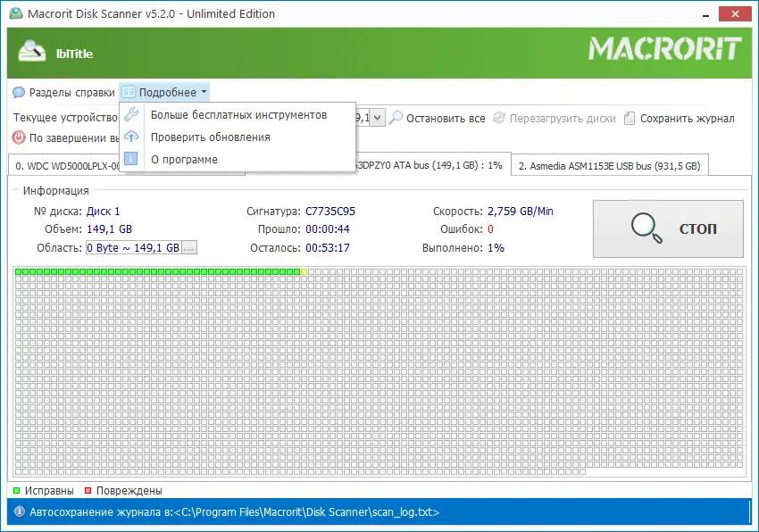Image resolution: width=759 pixels, height=532 pixels.
Task: Click the completed percentage 1%
Action: click(x=496, y=248)
